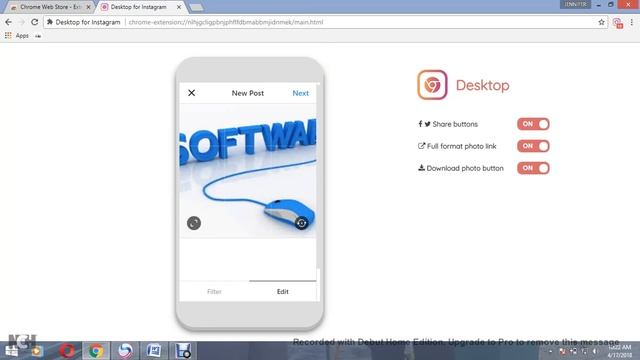Close the New Post screen with X
Viewport: 640px width, 360px height.
pos(191,93)
